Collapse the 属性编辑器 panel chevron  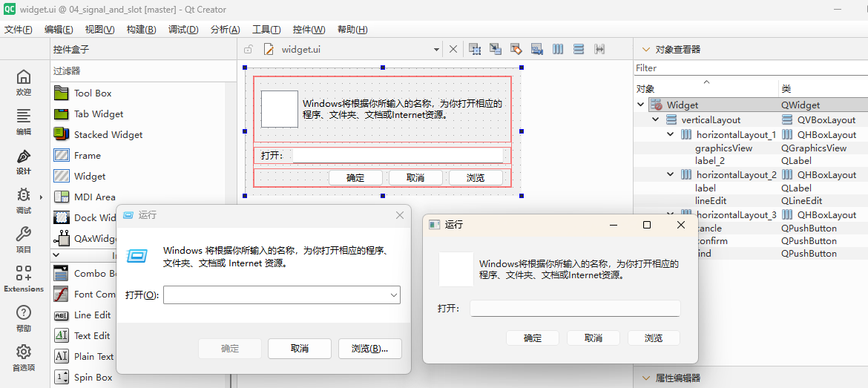coord(645,378)
